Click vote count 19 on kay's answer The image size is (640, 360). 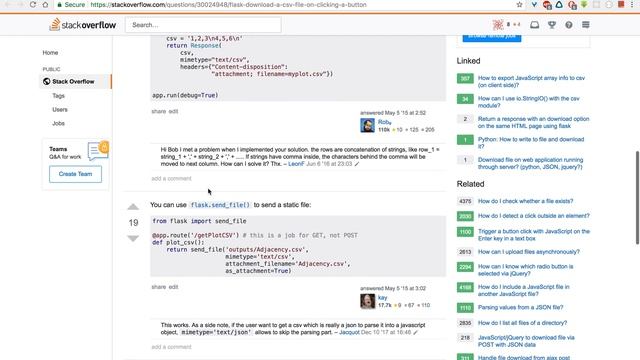(133, 223)
